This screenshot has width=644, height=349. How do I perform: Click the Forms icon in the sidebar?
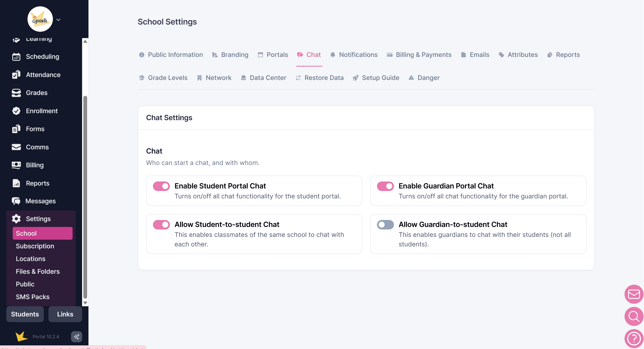(16, 129)
